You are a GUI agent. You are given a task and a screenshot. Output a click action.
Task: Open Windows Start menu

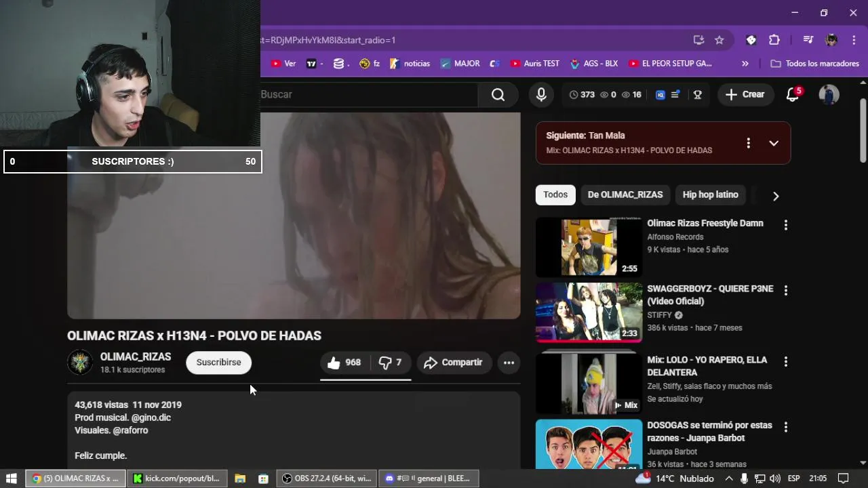11,479
